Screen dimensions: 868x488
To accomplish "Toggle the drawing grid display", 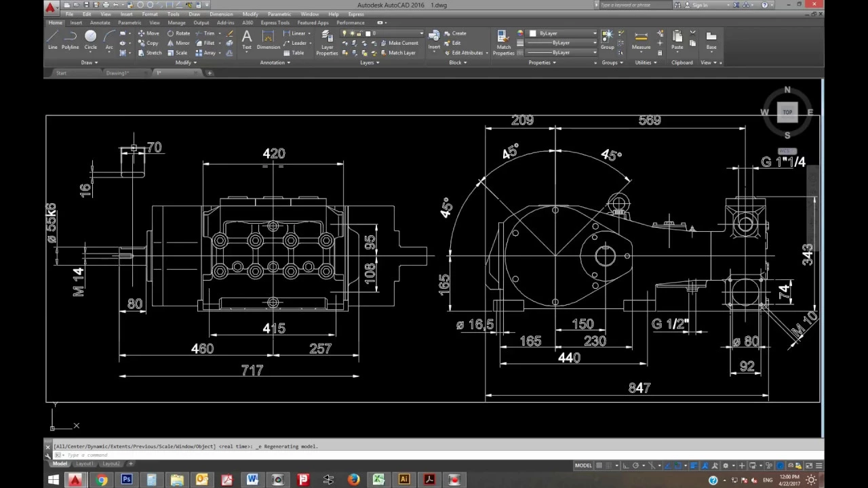I will coord(599,466).
